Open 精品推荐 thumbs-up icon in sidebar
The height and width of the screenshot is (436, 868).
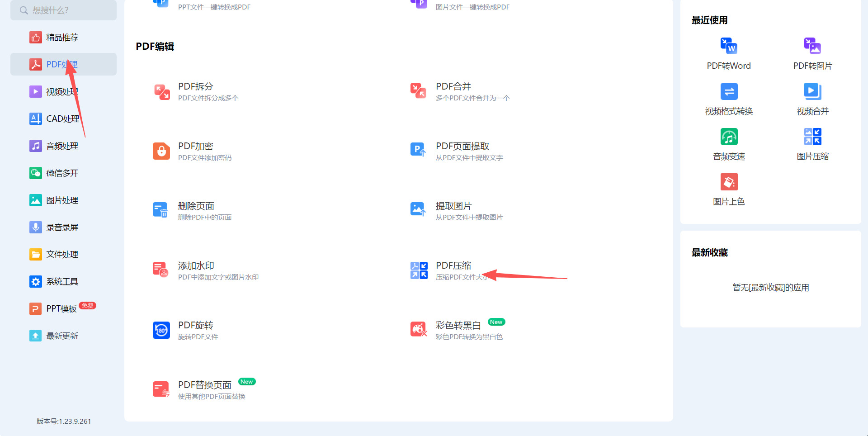(x=36, y=37)
